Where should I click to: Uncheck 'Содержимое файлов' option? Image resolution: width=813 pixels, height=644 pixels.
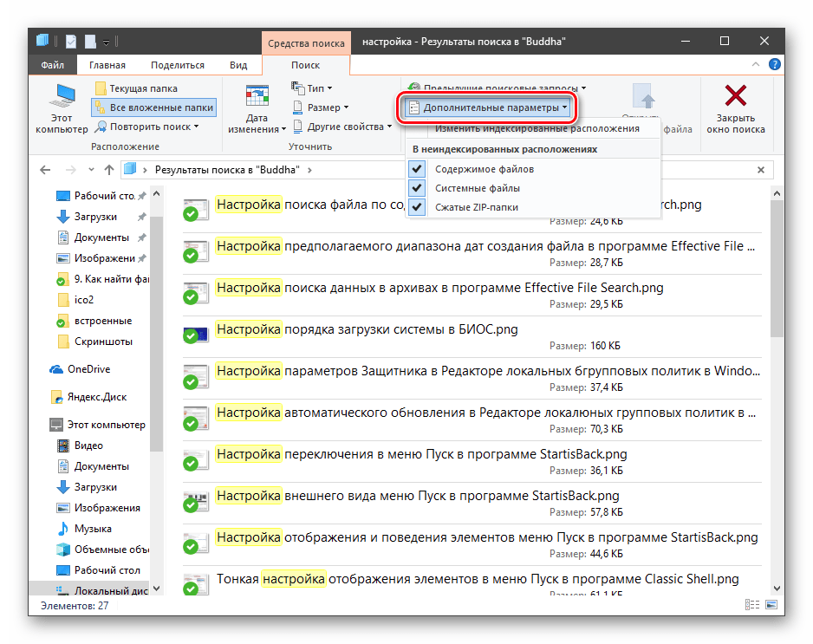[484, 169]
